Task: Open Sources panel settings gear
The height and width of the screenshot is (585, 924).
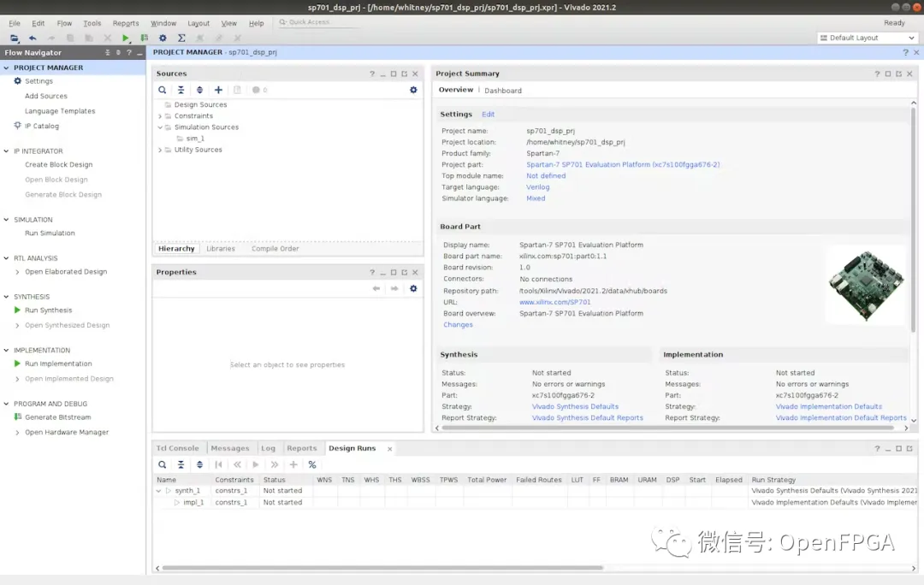Action: tap(413, 90)
